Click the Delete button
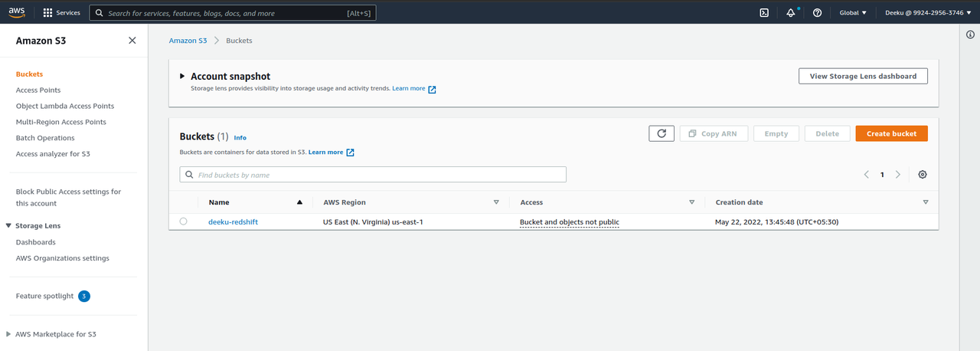The width and height of the screenshot is (980, 351). (827, 133)
